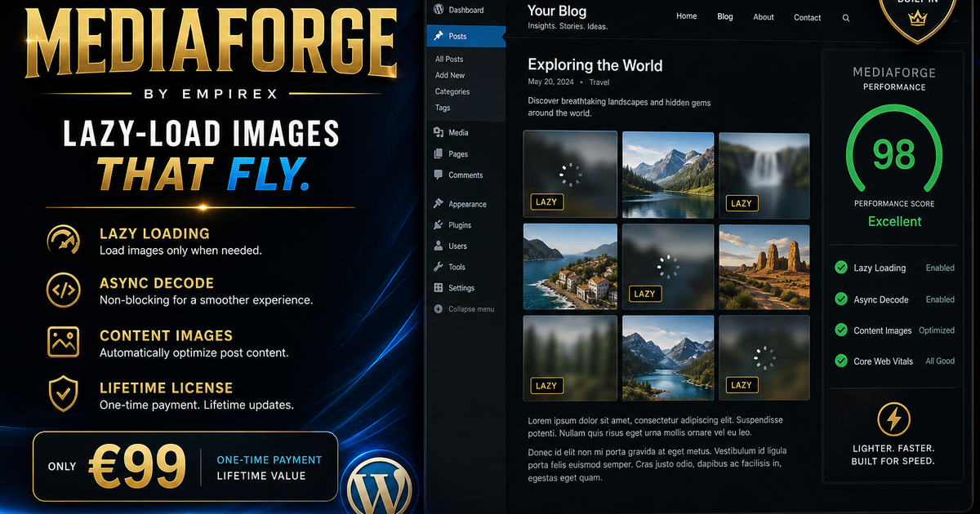The width and height of the screenshot is (980, 514).
Task: Click the Content Images picture icon
Action: pyautogui.click(x=64, y=342)
